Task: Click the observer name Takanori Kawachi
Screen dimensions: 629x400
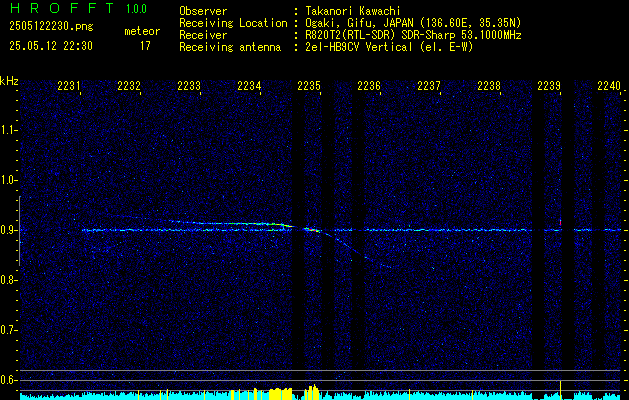Action: coord(353,11)
